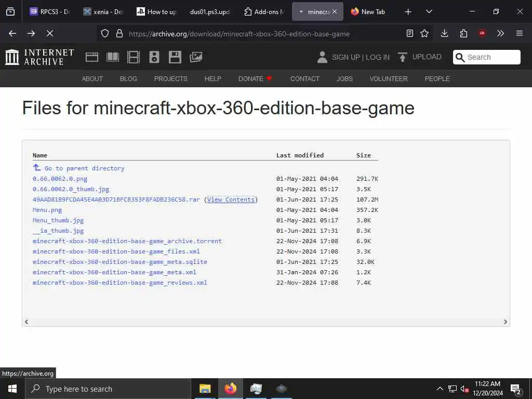Screen dimensions: 532x399
Task: Click the right arrow of horizontal scrollbar
Action: (505, 322)
